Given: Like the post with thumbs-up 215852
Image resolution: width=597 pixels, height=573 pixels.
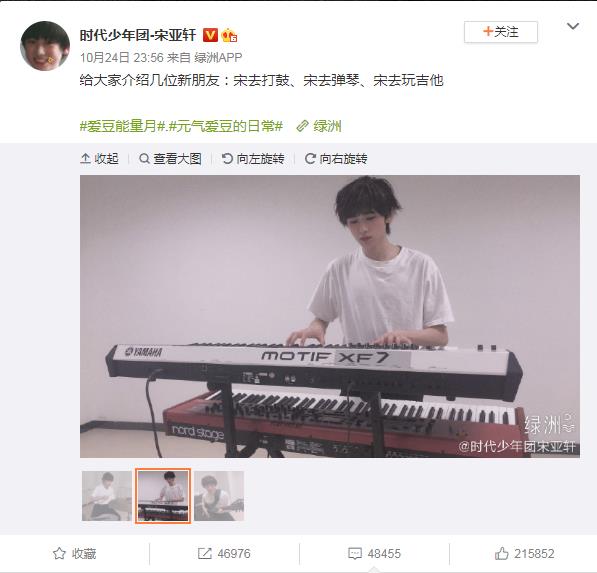Looking at the screenshot, I should (x=524, y=553).
